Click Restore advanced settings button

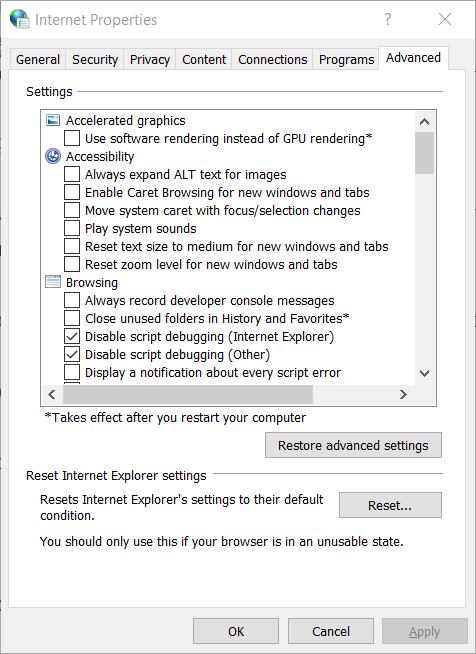(x=353, y=445)
